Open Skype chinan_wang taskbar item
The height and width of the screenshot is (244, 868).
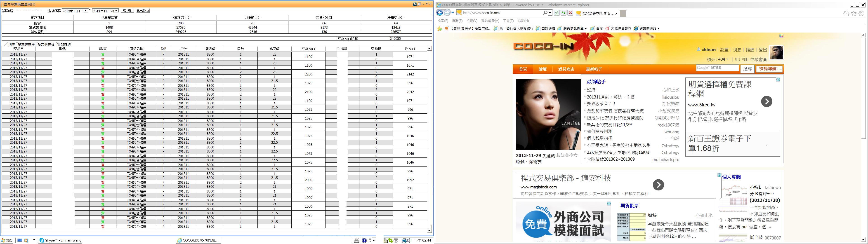pyautogui.click(x=61, y=240)
